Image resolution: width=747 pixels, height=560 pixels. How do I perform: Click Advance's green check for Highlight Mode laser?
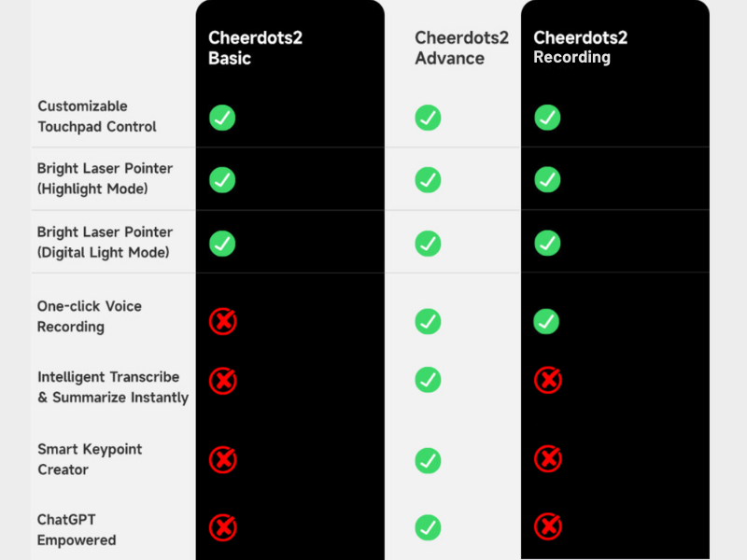428,180
